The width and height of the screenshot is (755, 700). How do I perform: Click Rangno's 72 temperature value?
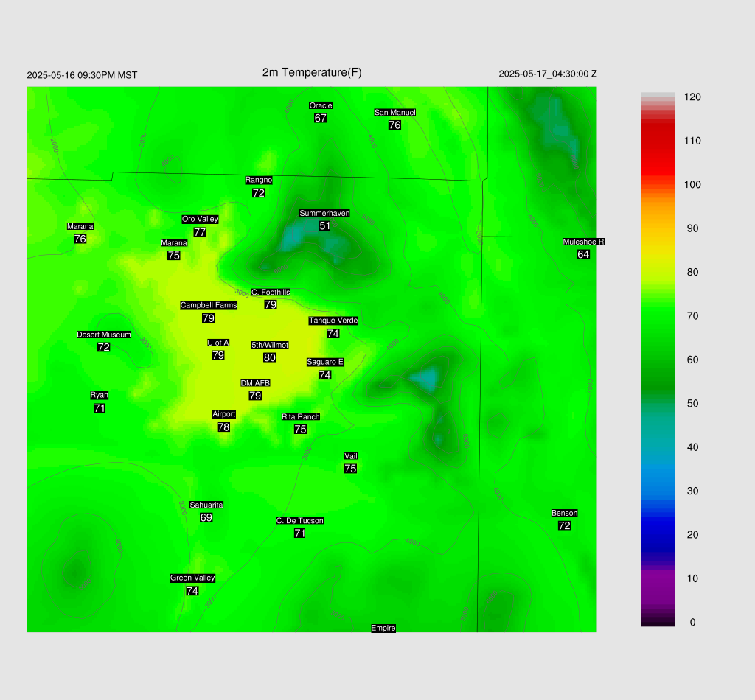(x=259, y=193)
